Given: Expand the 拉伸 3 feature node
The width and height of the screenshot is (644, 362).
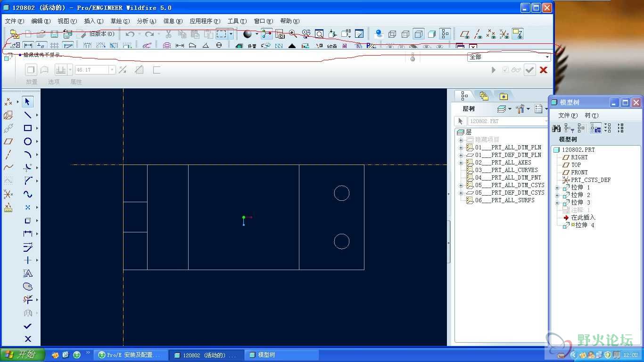Looking at the screenshot, I should (557, 203).
